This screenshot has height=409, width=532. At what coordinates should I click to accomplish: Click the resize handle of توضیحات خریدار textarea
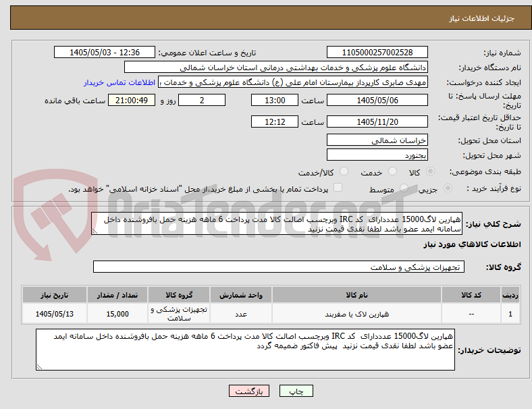[39, 367]
